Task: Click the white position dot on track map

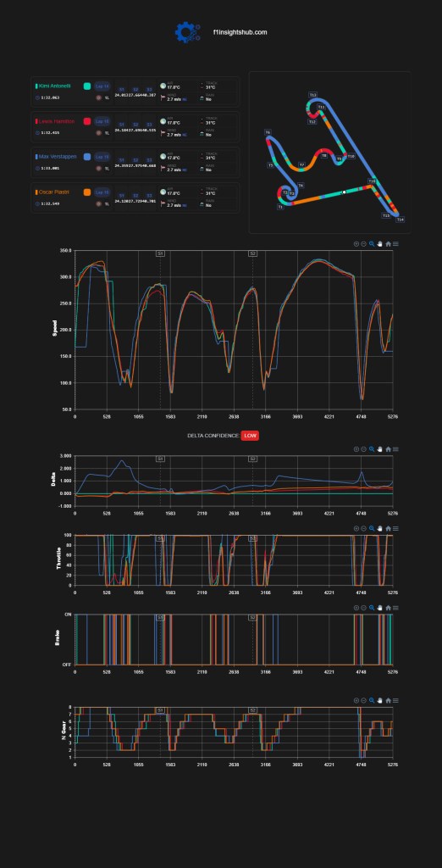Action: click(x=344, y=192)
